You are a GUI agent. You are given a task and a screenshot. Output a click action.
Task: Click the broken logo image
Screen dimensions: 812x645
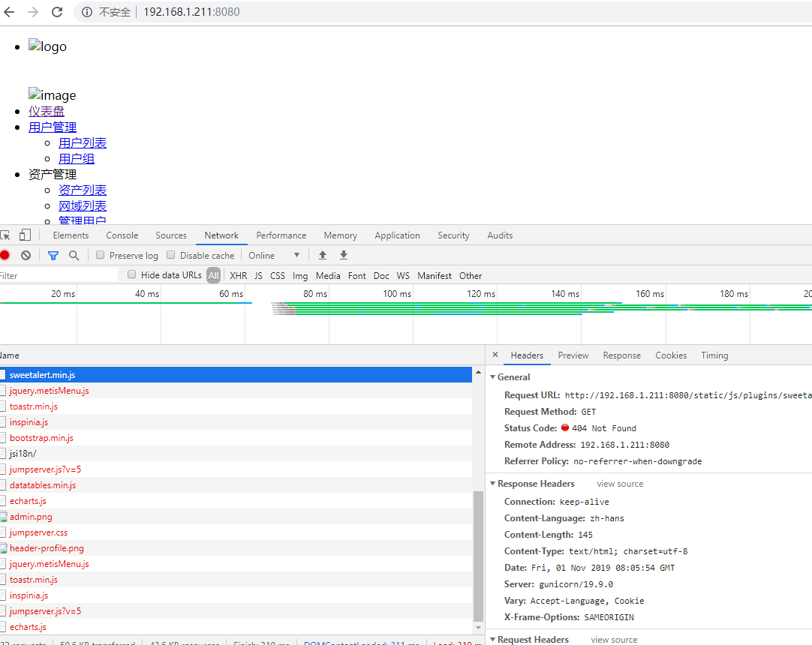[x=47, y=46]
